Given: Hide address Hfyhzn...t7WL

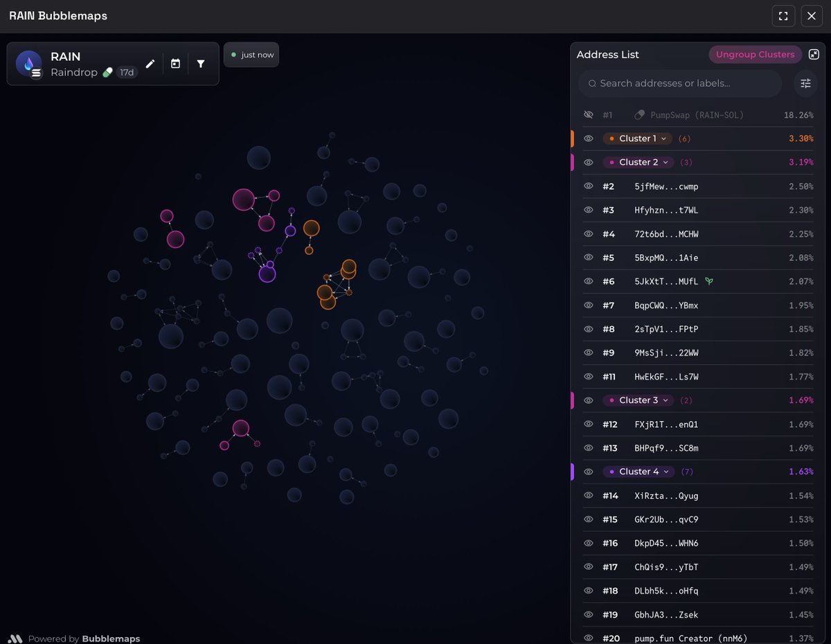Looking at the screenshot, I should pos(589,210).
